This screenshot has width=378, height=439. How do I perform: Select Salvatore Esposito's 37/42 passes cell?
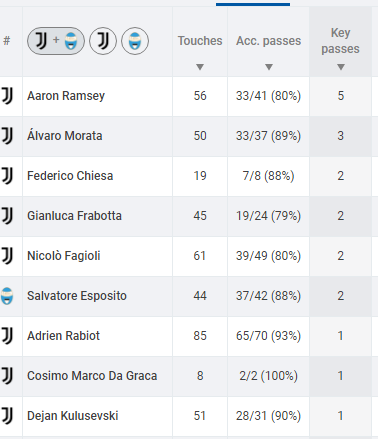click(x=268, y=296)
